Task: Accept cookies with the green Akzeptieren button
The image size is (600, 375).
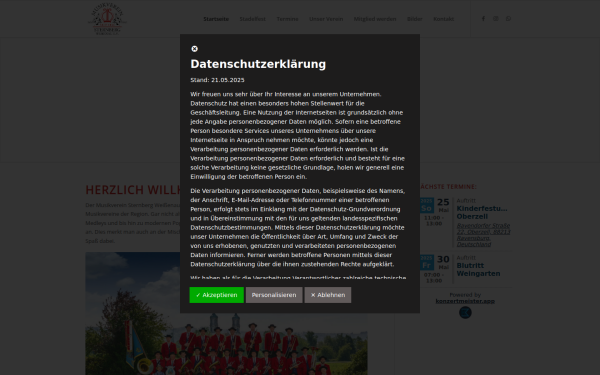Action: point(217,295)
